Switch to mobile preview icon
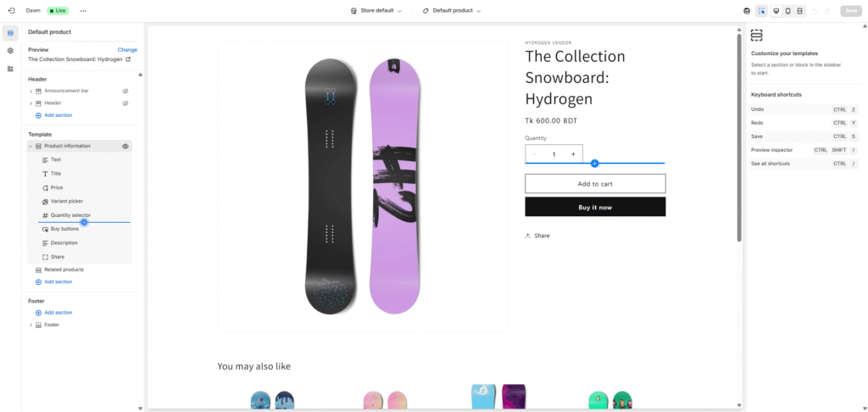Image resolution: width=868 pixels, height=412 pixels. (x=787, y=11)
